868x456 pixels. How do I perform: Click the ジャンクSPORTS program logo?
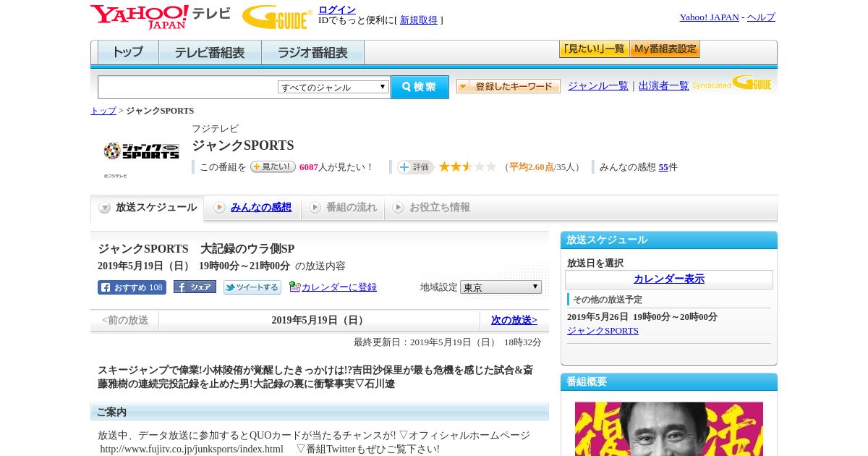[141, 151]
